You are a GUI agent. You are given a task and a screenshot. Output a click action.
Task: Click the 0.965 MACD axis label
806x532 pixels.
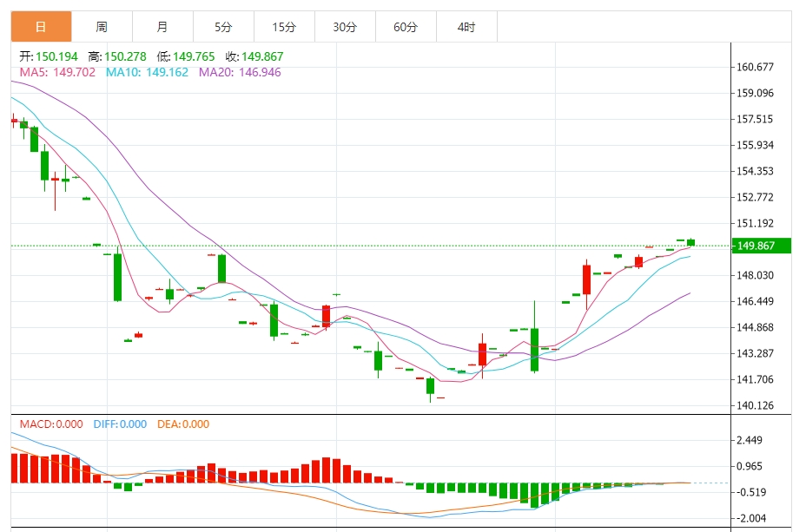click(750, 466)
